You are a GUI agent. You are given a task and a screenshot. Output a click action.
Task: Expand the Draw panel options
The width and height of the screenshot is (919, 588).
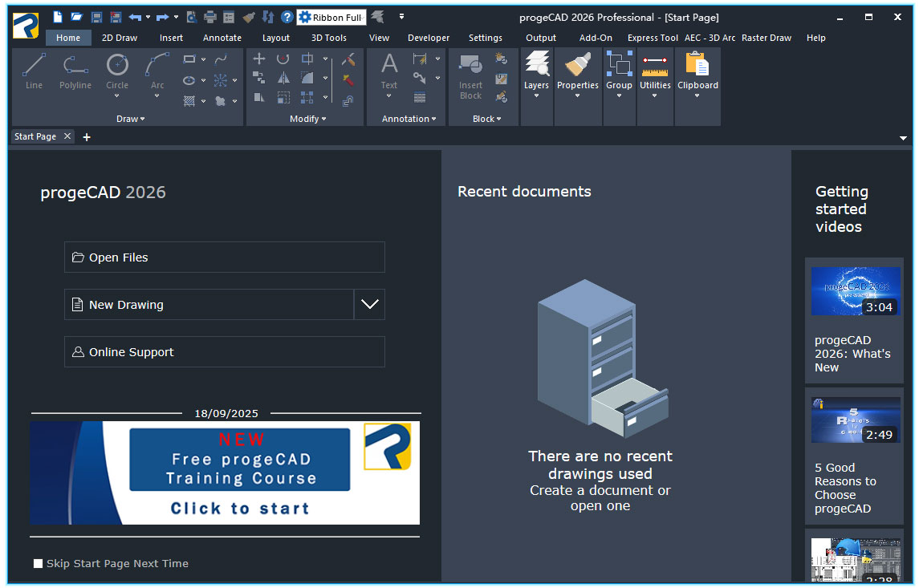(x=130, y=119)
